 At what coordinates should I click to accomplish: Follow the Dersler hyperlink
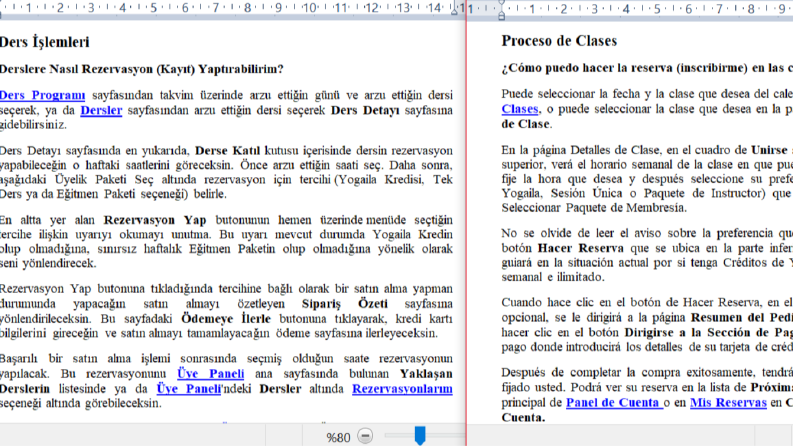coord(101,110)
